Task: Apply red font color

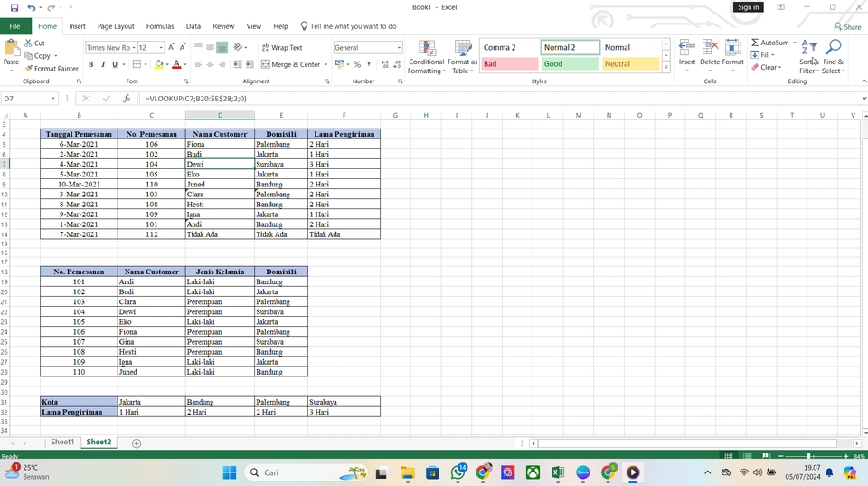Action: coord(176,64)
